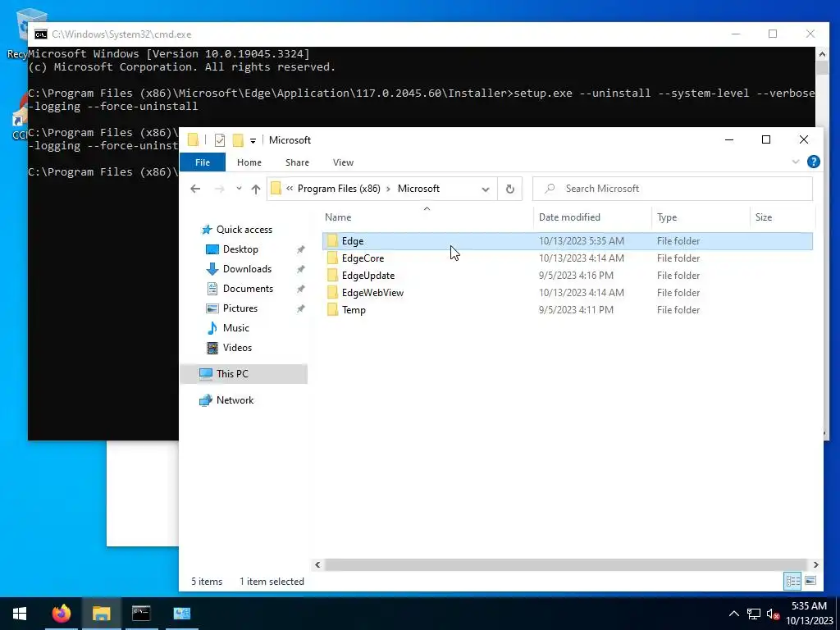Click the right arrow of horizontal scrollbar
Viewport: 840px width, 630px height.
click(815, 564)
